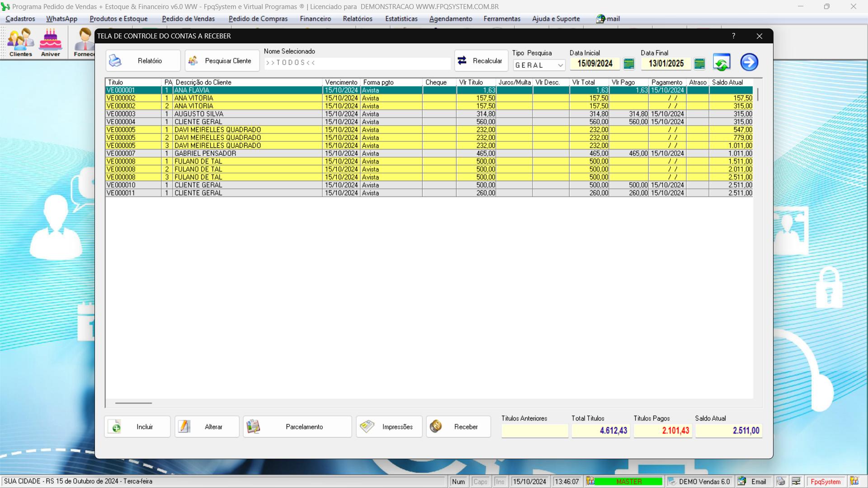Open the Estatisticas menu

click(401, 19)
